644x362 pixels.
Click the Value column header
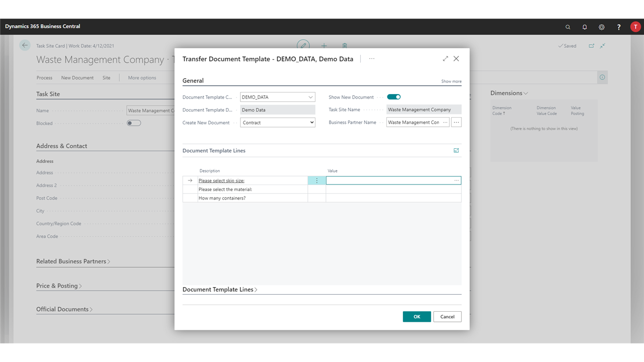pos(333,171)
